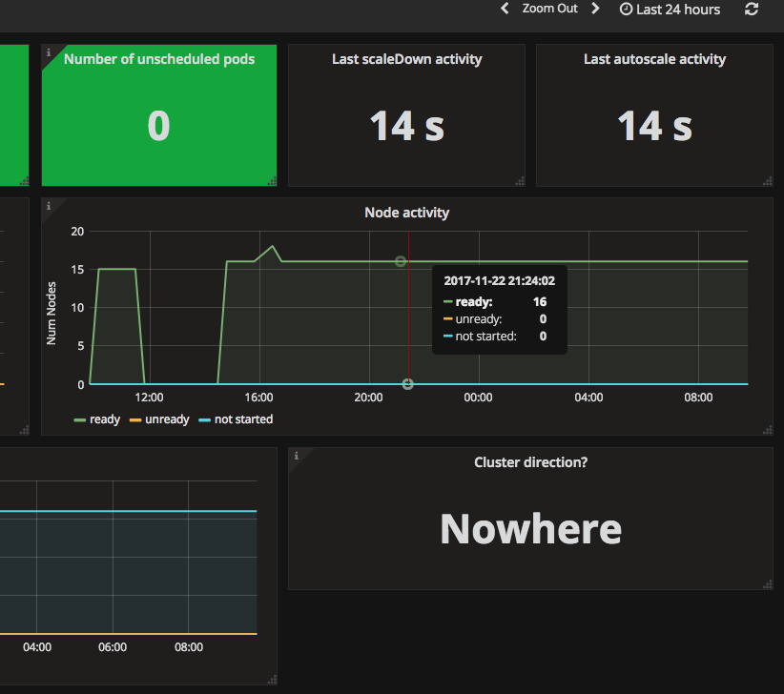Click resize handle of Last autoscale activity panel
Screen dimensions: 784x694
(768, 181)
